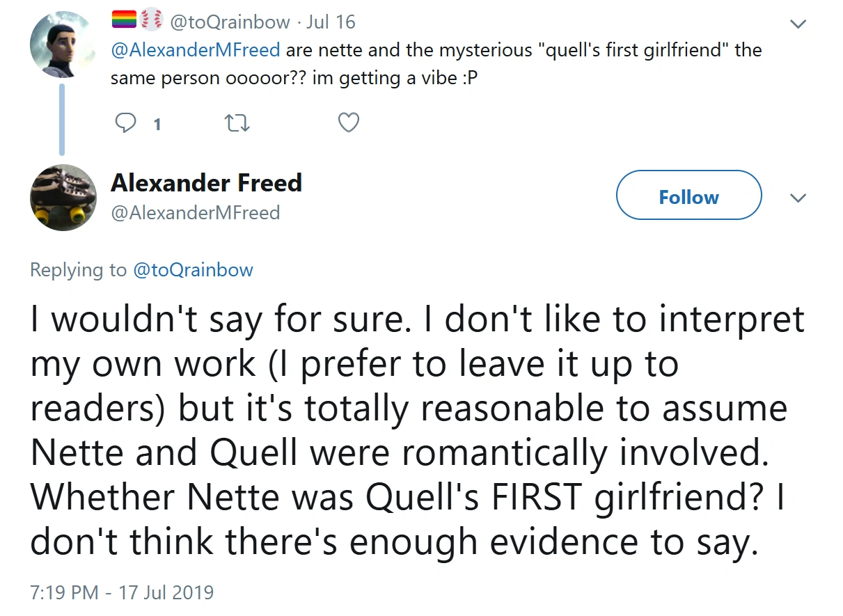Click the @AlexanderMFreed handle under the name
Viewport: 843px width, 616px height.
196,212
